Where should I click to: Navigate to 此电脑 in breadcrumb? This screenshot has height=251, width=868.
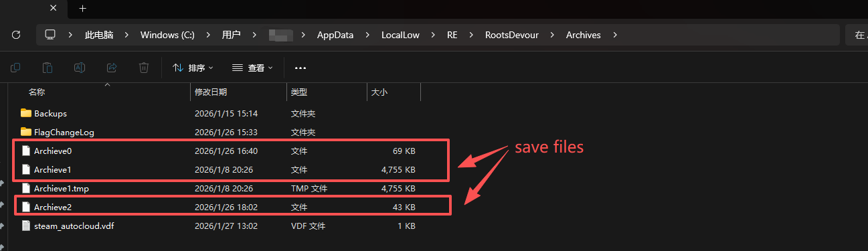[99, 35]
